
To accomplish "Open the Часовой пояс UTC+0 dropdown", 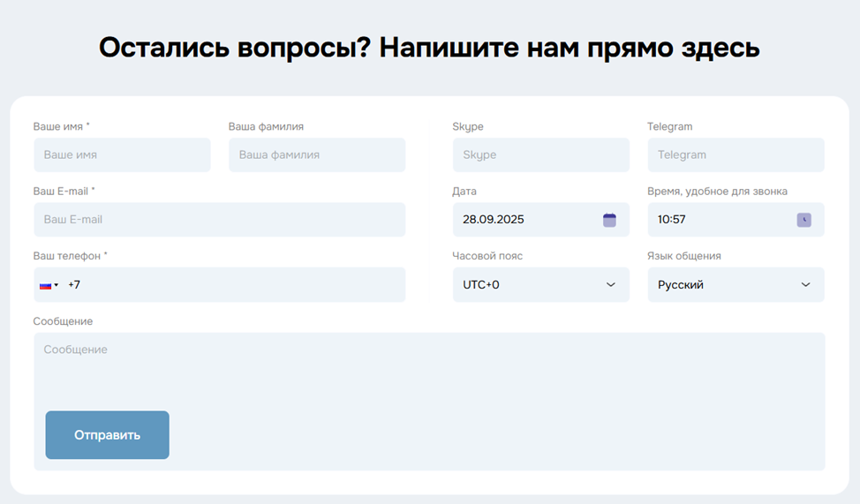I will (540, 285).
